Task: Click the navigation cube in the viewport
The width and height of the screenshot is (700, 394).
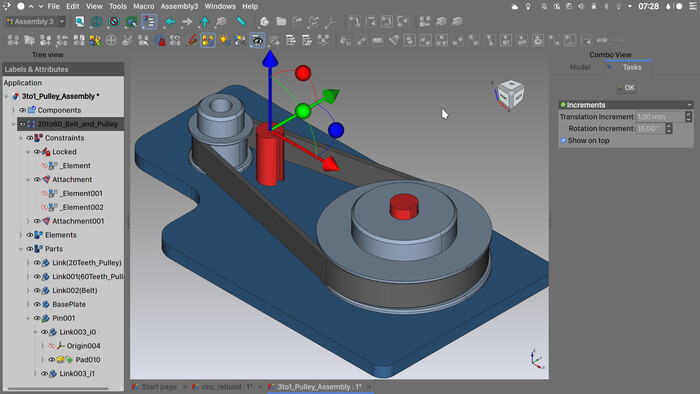Action: (510, 93)
